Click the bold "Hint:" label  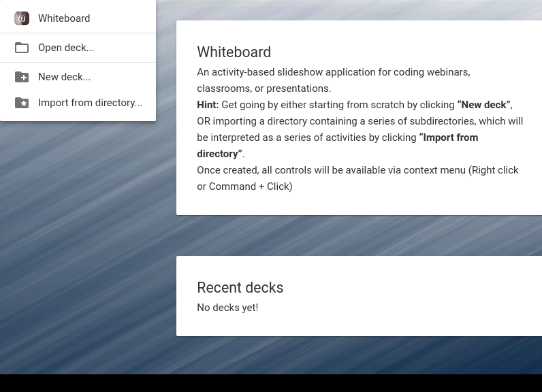(x=208, y=105)
